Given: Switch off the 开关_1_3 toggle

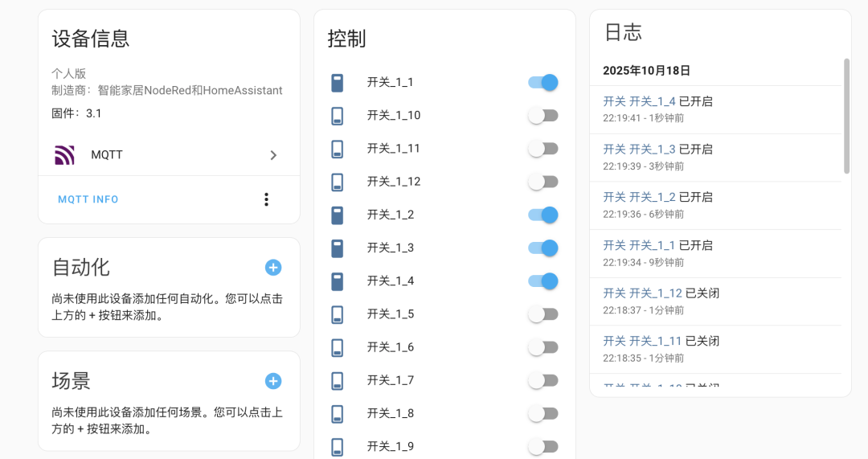Looking at the screenshot, I should click(x=543, y=248).
